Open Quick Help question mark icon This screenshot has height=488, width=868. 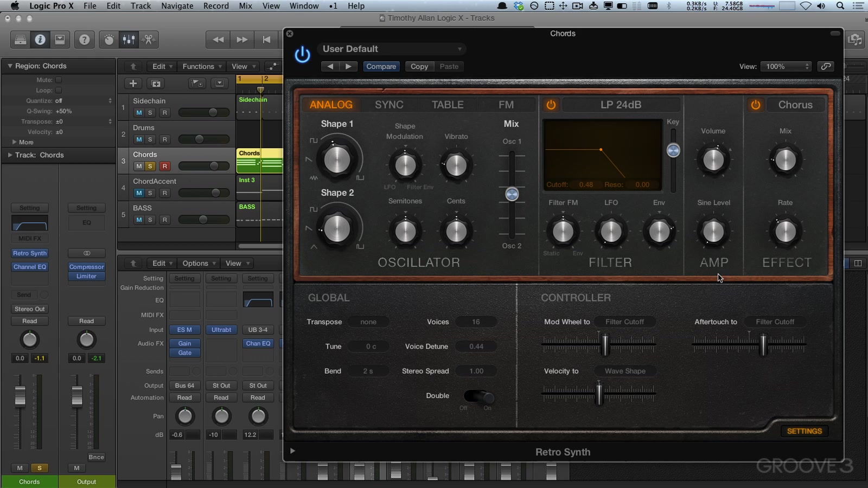(84, 40)
